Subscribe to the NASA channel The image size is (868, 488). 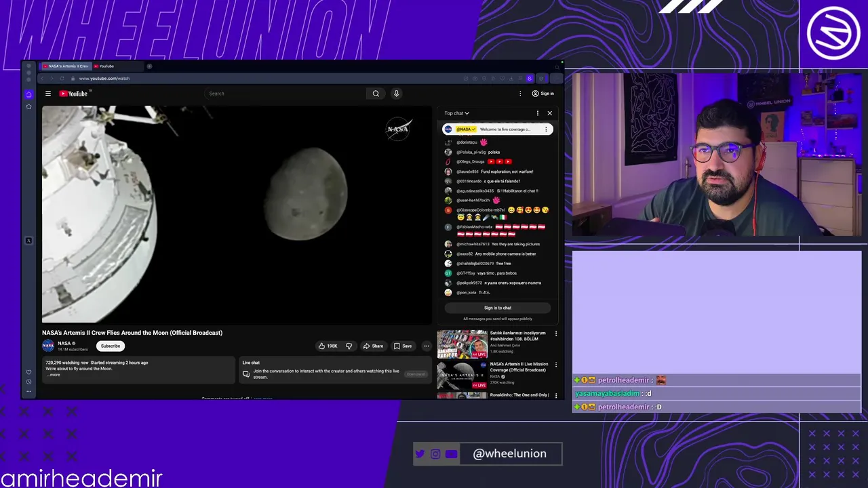(x=111, y=346)
